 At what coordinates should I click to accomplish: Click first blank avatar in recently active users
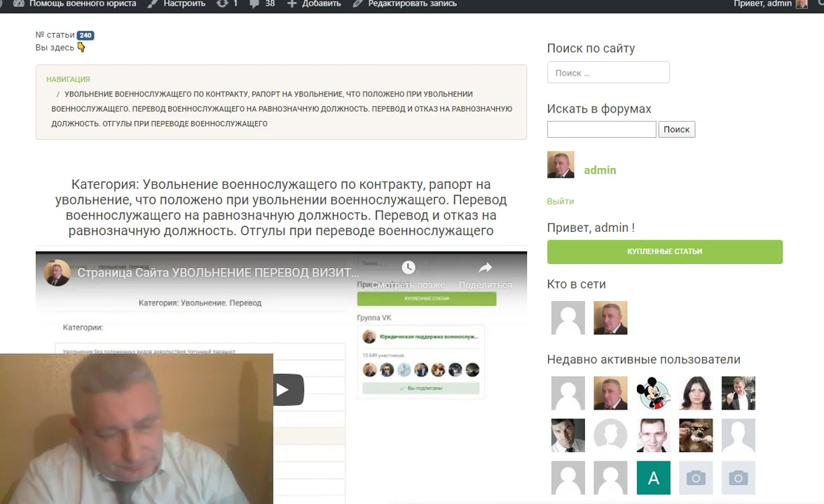pyautogui.click(x=568, y=393)
